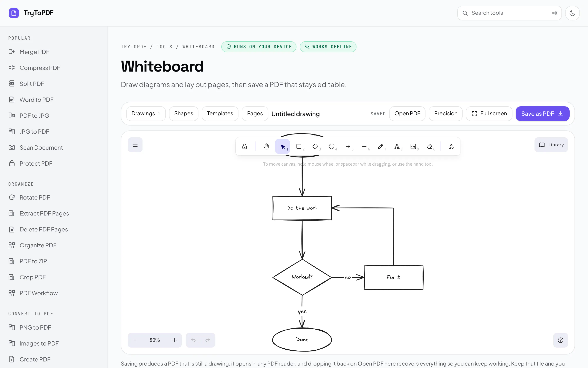Viewport: 588px width, 368px height.
Task: Click the Open PDF button
Action: [x=407, y=114]
